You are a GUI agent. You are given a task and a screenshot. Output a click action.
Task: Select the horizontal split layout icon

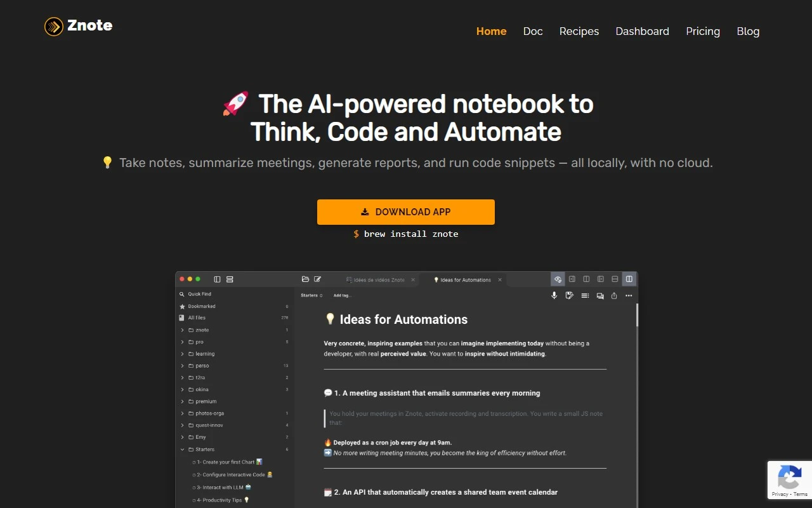615,279
